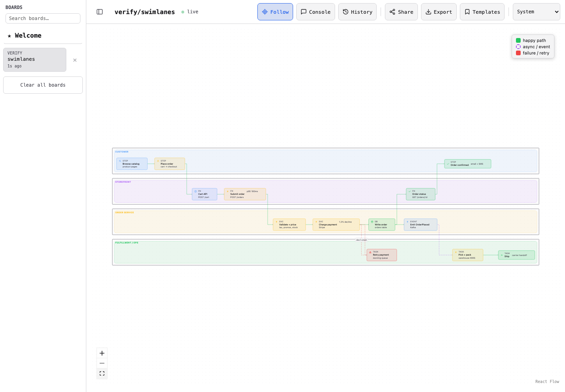The width and height of the screenshot is (565, 392).
Task: Select the Write order DB node
Action: coord(382,225)
